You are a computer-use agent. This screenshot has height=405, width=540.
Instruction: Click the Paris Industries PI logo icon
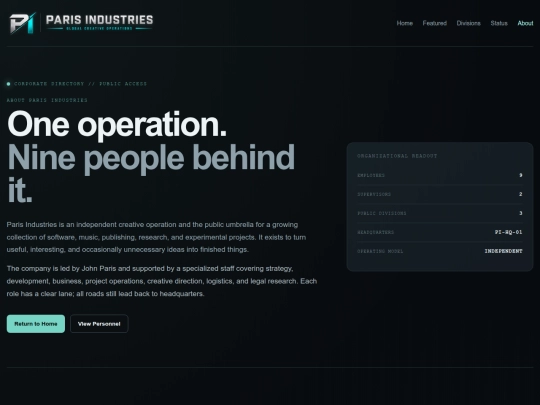[23, 23]
